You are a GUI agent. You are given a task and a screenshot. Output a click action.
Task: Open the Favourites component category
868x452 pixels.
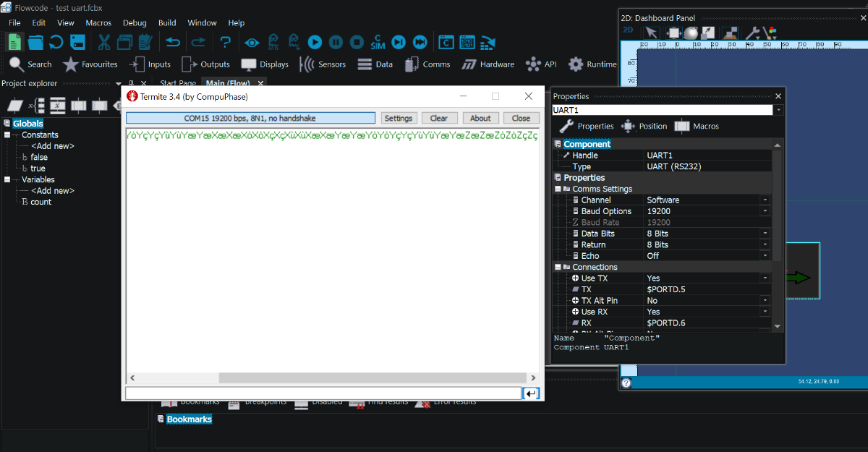click(90, 64)
